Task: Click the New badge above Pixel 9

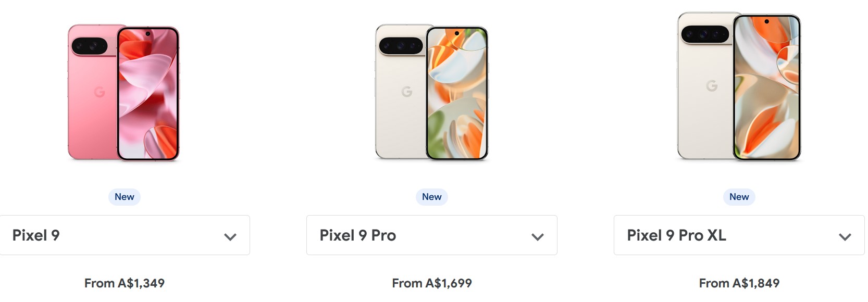Action: (x=125, y=197)
